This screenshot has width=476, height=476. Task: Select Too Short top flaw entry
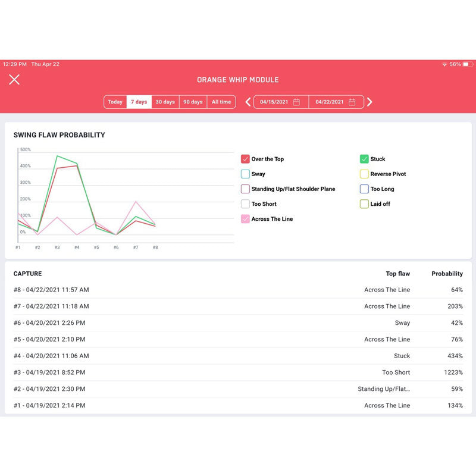396,372
